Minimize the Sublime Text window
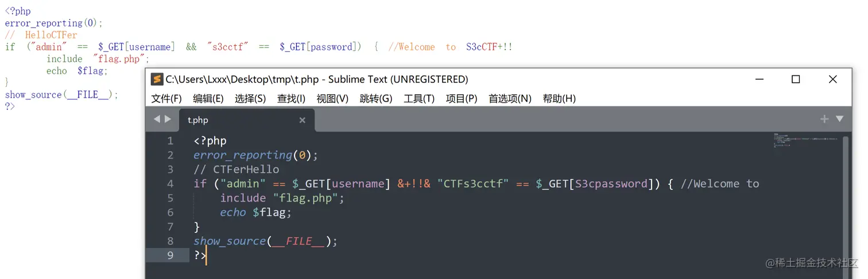The height and width of the screenshot is (279, 868). tap(759, 79)
